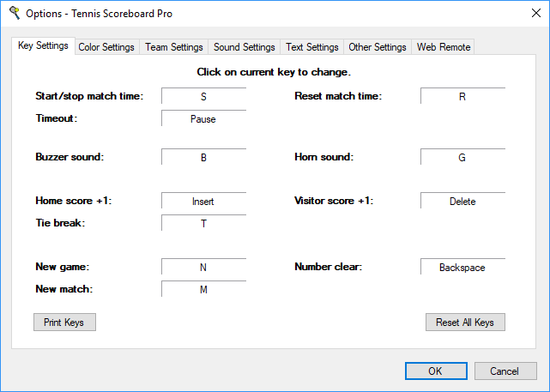This screenshot has width=550, height=392.
Task: Switch to the Web Remote tab
Action: (x=444, y=47)
